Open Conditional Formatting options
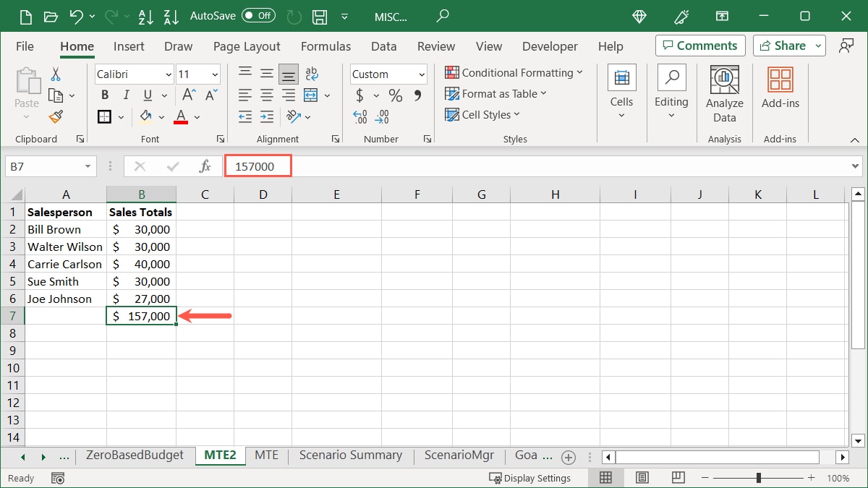The height and width of the screenshot is (488, 868). click(x=514, y=72)
